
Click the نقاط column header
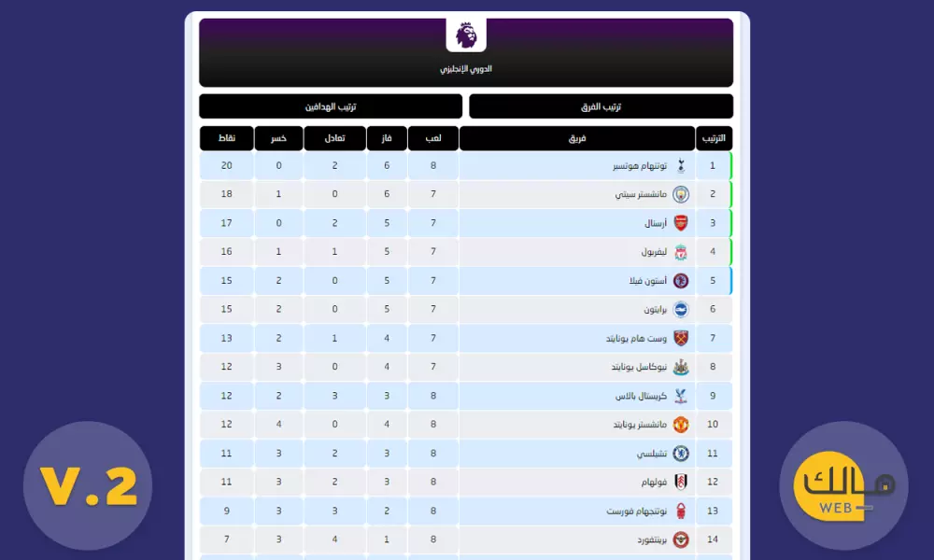225,137
